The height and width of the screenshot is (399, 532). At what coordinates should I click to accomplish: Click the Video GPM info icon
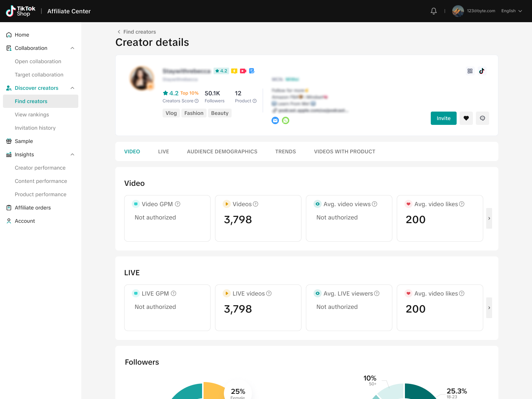click(178, 204)
